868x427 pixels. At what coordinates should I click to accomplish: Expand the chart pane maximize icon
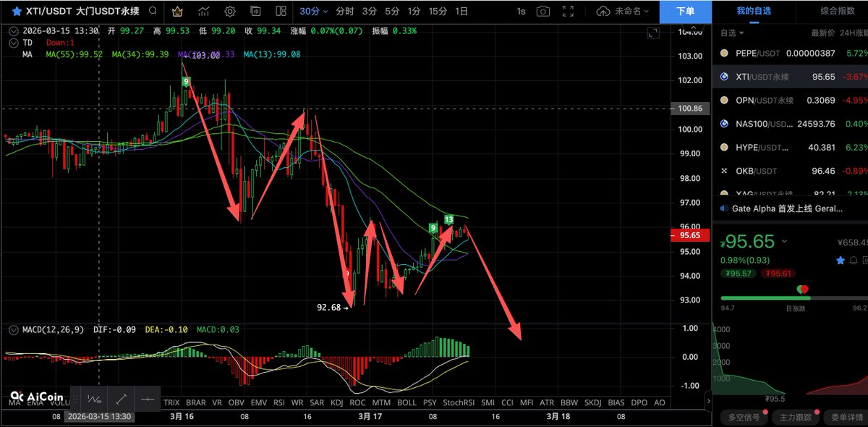click(653, 33)
